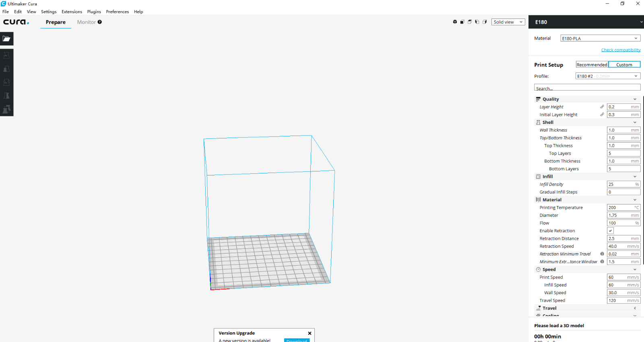Click the link icon beside Layer Height

pyautogui.click(x=602, y=107)
